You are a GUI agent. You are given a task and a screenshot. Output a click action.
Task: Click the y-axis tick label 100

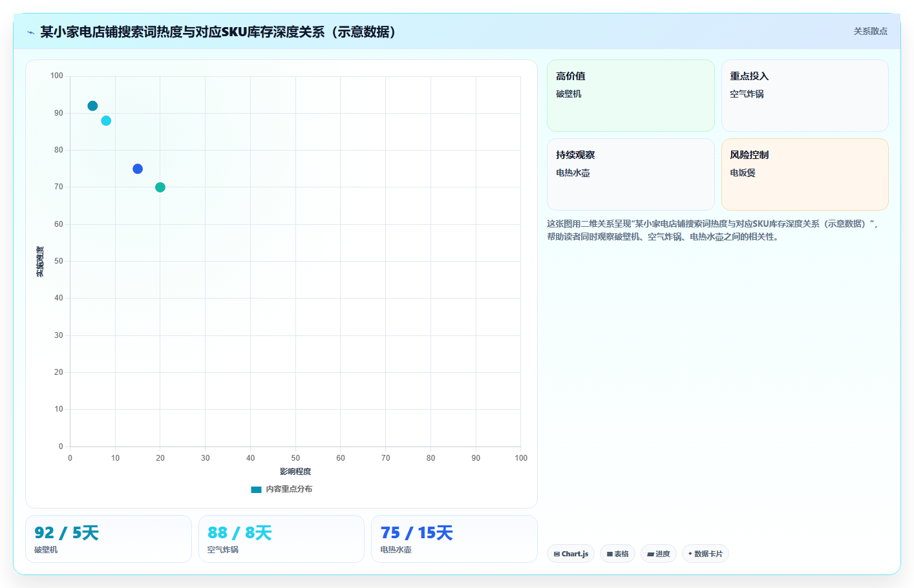[57, 76]
